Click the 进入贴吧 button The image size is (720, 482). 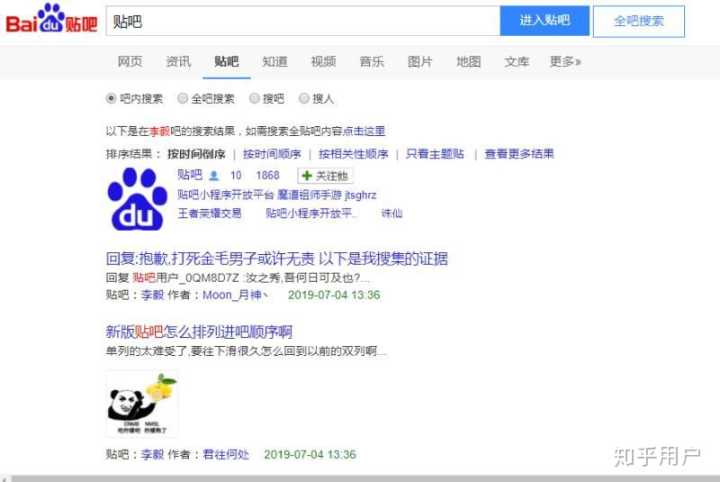(x=545, y=21)
